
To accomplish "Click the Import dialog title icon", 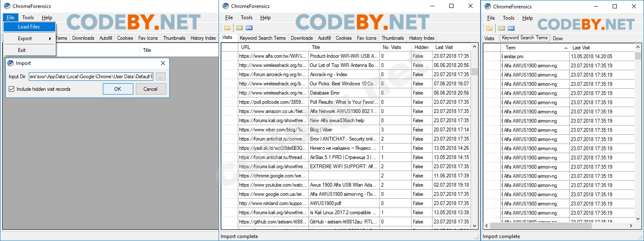I will pyautogui.click(x=11, y=63).
